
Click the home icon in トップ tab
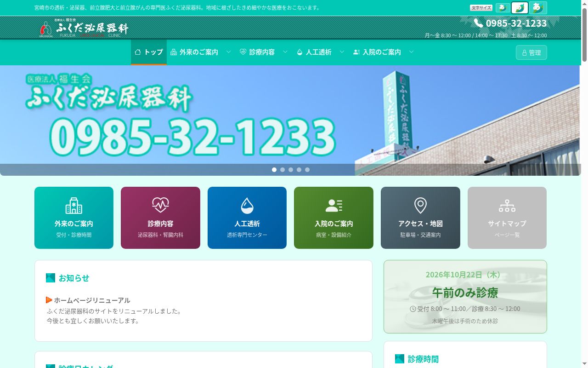(x=138, y=52)
